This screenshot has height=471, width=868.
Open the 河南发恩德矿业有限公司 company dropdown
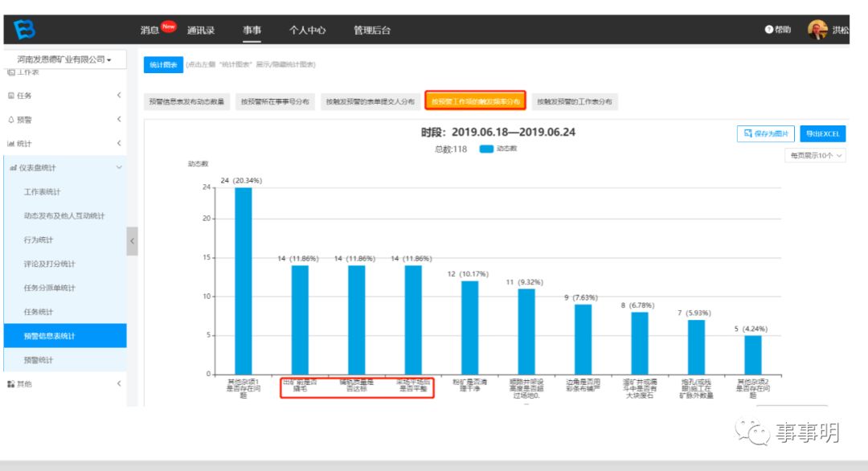tap(64, 59)
